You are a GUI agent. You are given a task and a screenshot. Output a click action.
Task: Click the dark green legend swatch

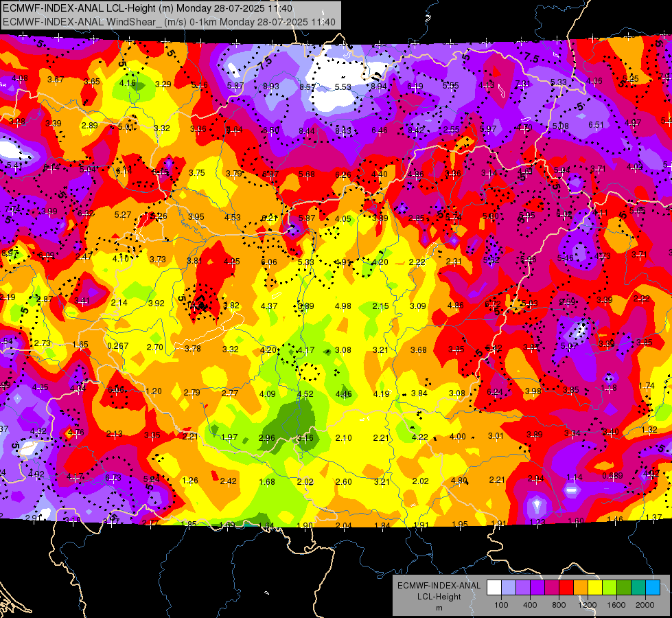(624, 588)
